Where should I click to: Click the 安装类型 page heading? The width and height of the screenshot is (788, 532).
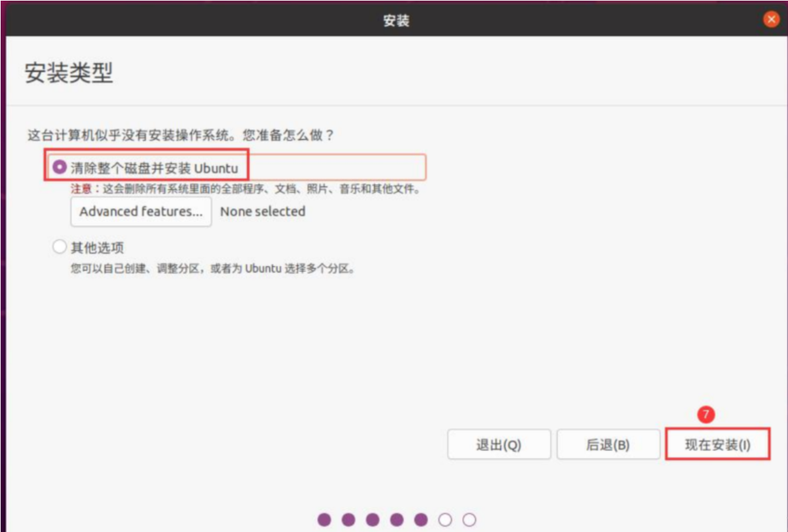coord(69,73)
